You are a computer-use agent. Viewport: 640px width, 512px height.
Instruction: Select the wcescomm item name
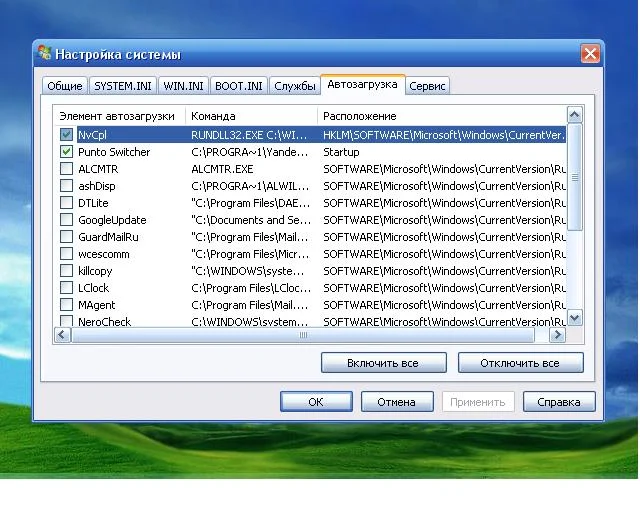click(x=104, y=254)
